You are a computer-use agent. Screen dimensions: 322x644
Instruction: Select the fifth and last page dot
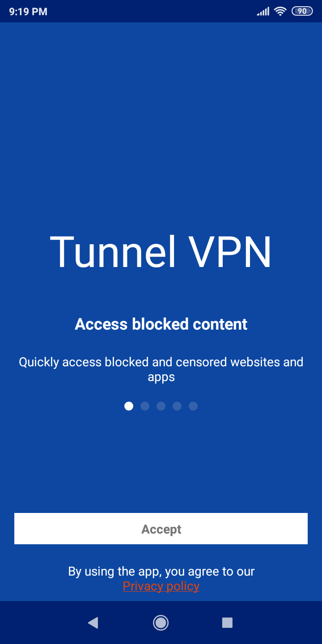click(x=193, y=406)
